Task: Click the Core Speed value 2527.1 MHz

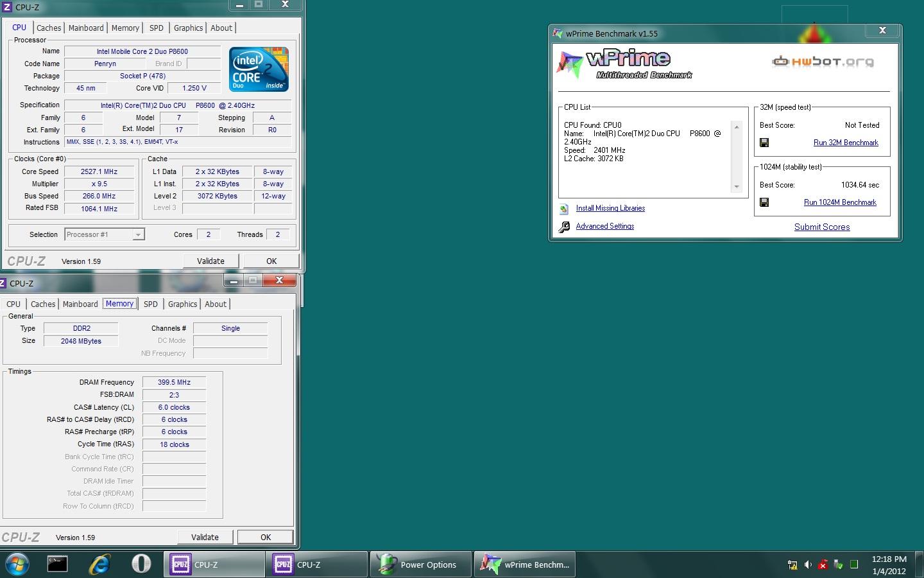Action: [99, 171]
